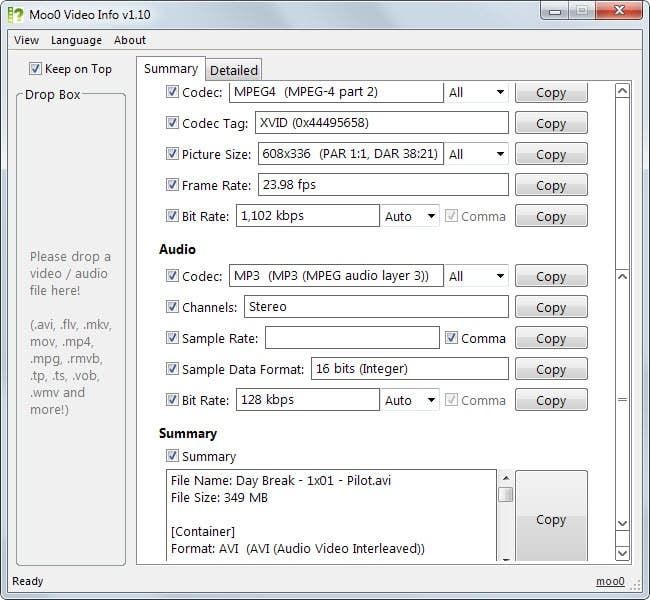
Task: Switch to the Detailed tab
Action: tap(234, 70)
